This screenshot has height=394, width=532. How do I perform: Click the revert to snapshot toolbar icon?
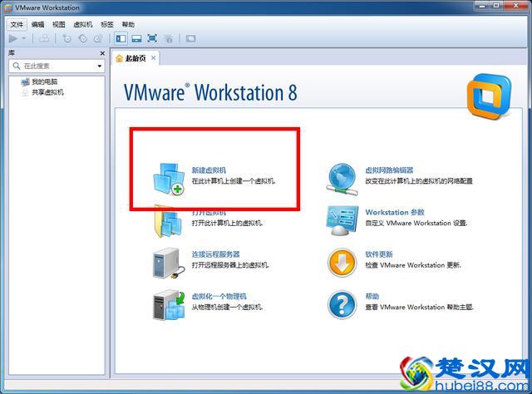[82, 39]
